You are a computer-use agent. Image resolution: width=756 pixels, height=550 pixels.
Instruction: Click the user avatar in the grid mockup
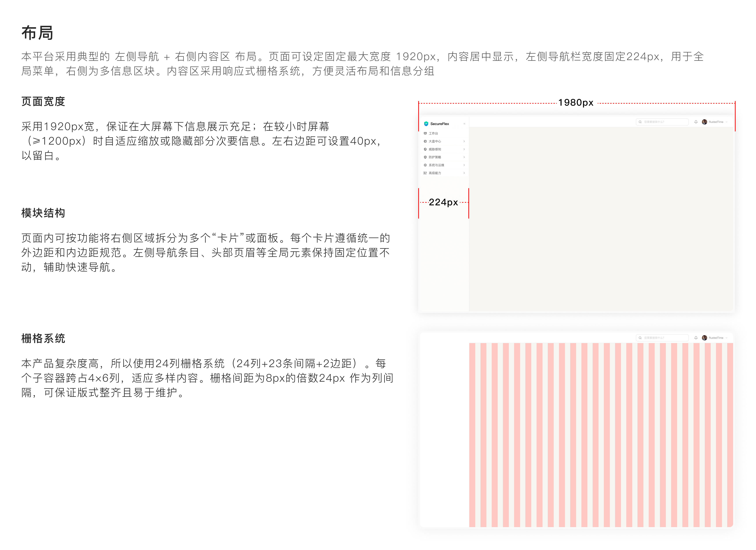pyautogui.click(x=704, y=338)
